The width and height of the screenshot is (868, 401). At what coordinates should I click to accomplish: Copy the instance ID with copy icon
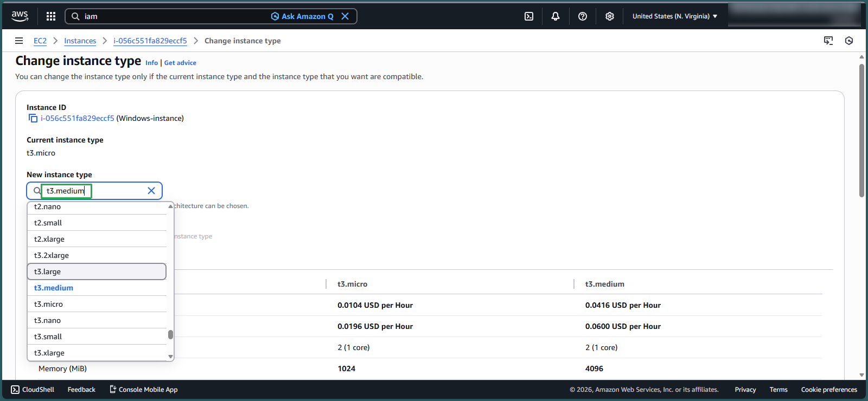click(33, 118)
